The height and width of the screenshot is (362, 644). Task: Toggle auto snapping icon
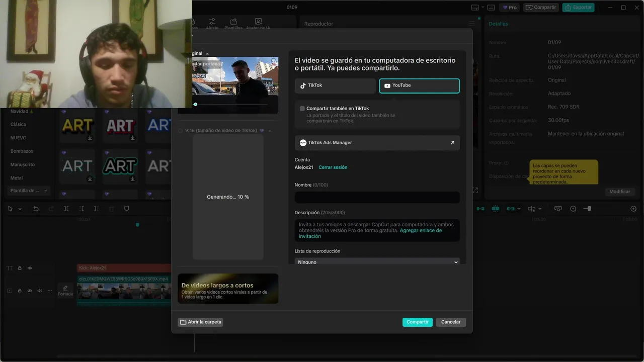coord(496,209)
